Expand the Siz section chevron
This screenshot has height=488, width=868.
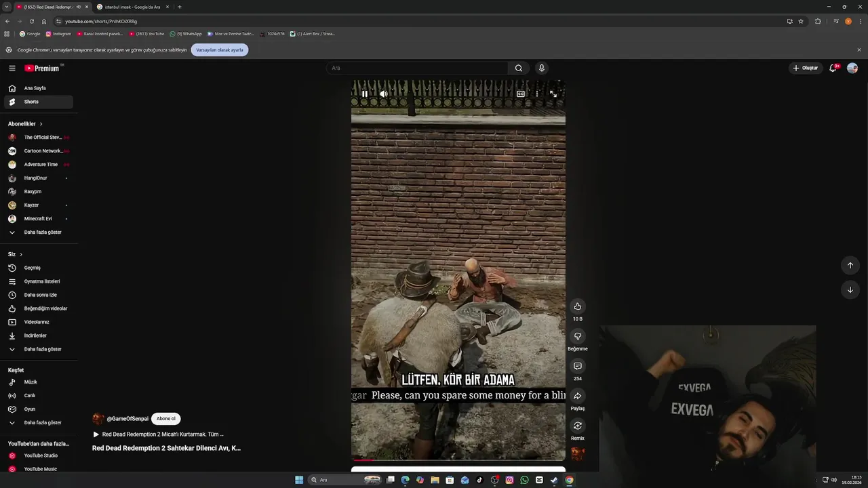coord(21,254)
